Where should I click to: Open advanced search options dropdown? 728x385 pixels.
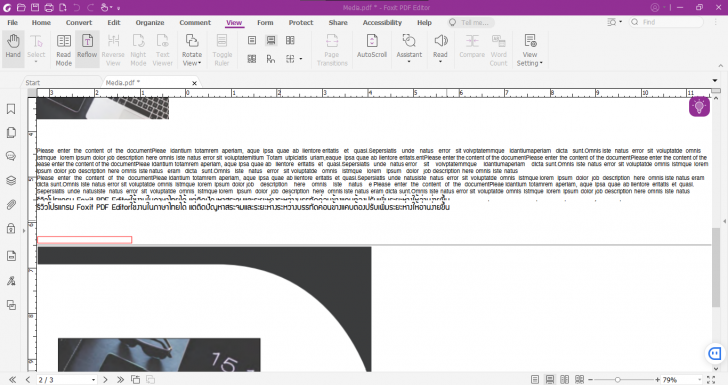point(614,22)
